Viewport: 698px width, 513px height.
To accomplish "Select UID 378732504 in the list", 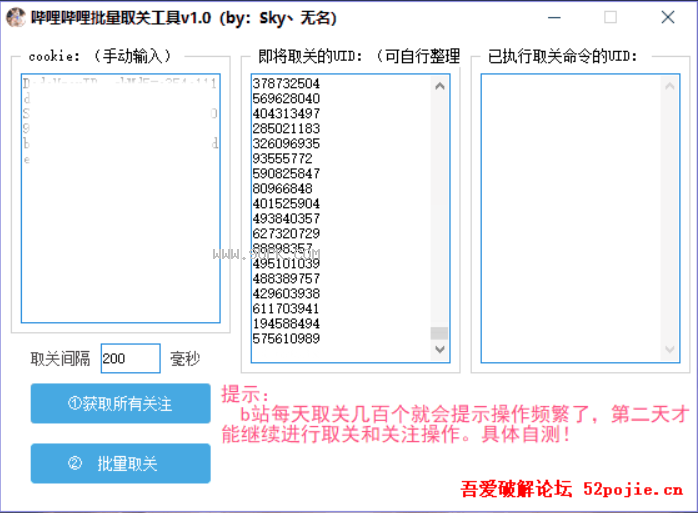I will (x=286, y=83).
